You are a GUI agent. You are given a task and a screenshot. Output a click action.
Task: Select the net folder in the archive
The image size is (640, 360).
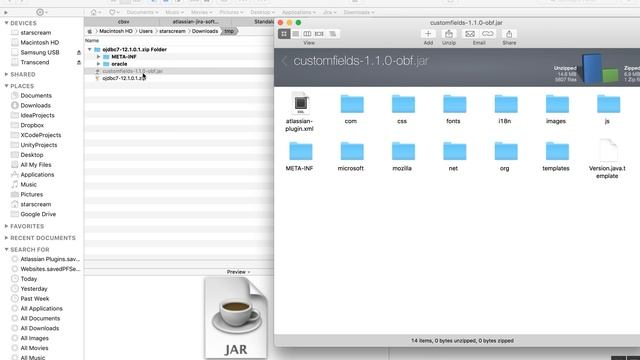click(x=454, y=151)
